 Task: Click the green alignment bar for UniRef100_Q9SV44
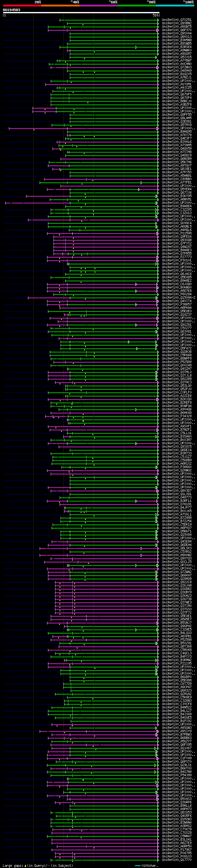[114, 33]
